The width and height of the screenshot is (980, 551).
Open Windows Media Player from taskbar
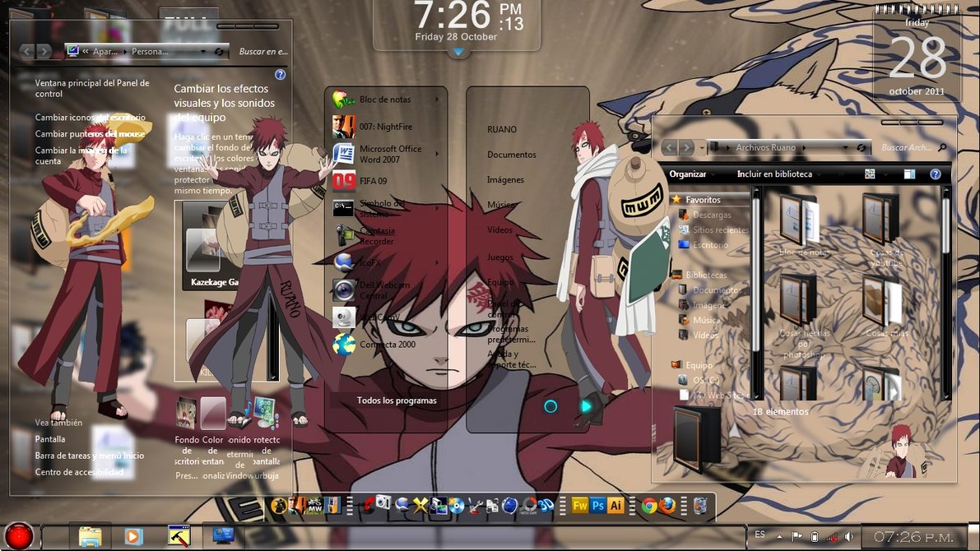click(x=133, y=536)
